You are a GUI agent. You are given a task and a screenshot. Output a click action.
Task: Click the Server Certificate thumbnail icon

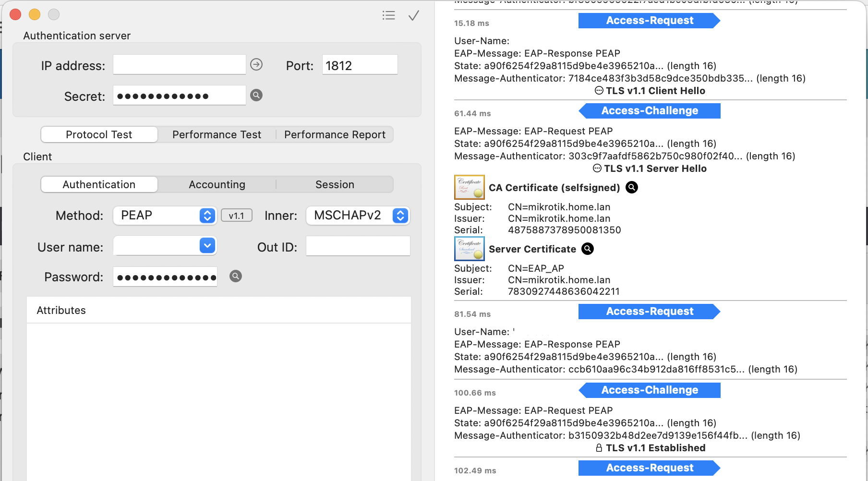[469, 249]
